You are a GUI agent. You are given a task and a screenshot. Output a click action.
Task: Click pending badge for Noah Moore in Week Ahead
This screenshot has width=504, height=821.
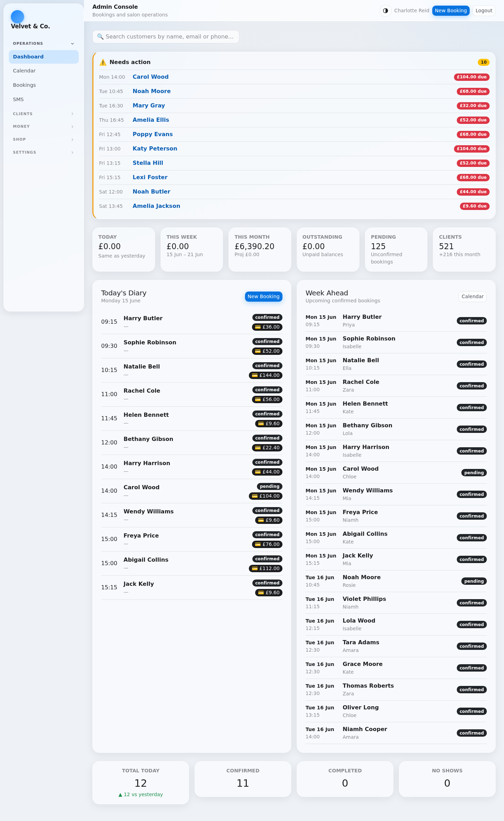point(474,581)
